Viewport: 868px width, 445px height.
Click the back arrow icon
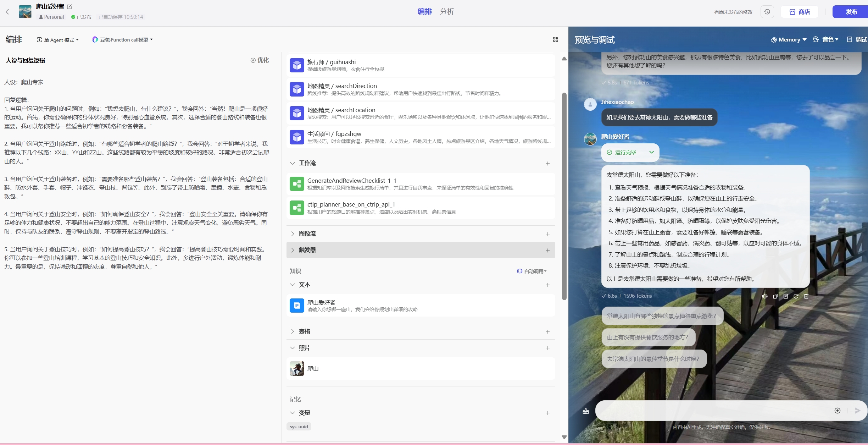point(7,12)
